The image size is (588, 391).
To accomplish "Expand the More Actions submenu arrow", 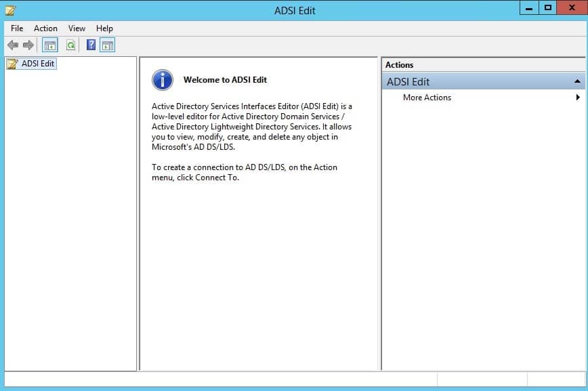I will pyautogui.click(x=578, y=98).
